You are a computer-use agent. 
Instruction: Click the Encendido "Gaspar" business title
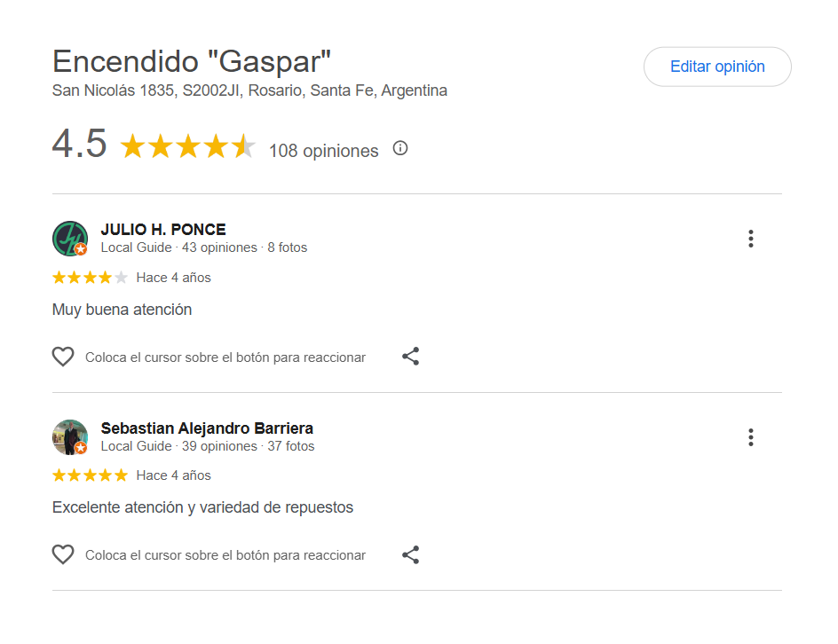point(192,62)
